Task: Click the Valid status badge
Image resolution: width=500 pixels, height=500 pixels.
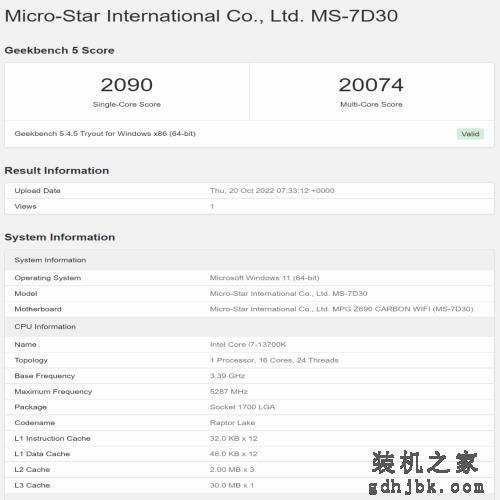Action: 470,134
